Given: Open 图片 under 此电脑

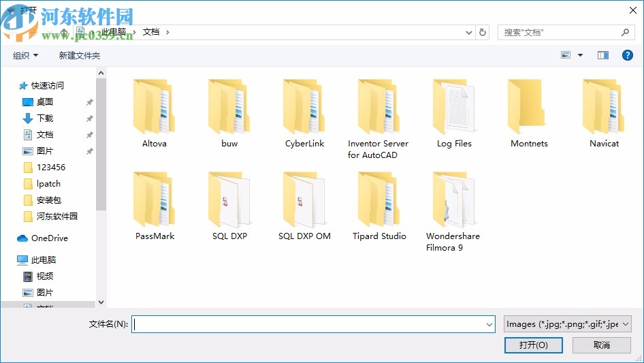Looking at the screenshot, I should pos(45,293).
